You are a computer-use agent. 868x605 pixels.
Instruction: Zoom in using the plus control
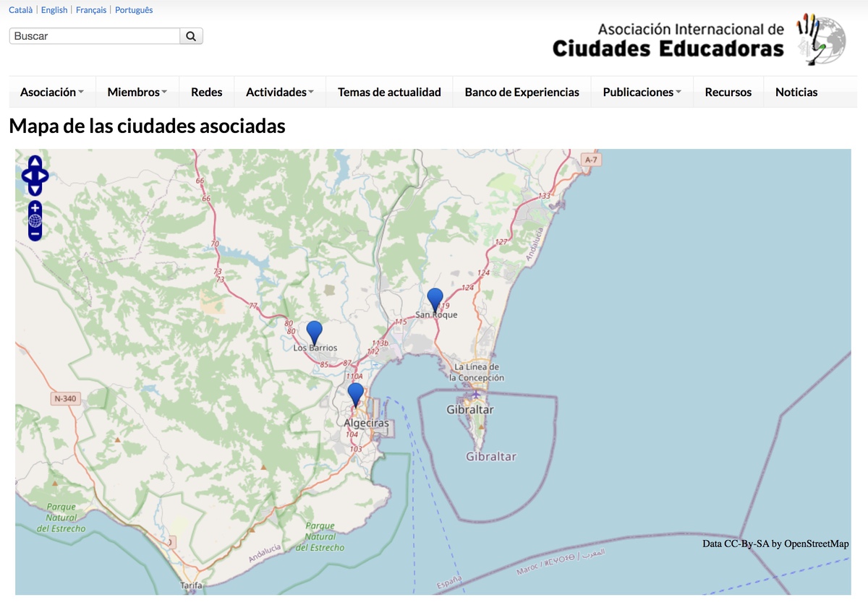pos(35,207)
